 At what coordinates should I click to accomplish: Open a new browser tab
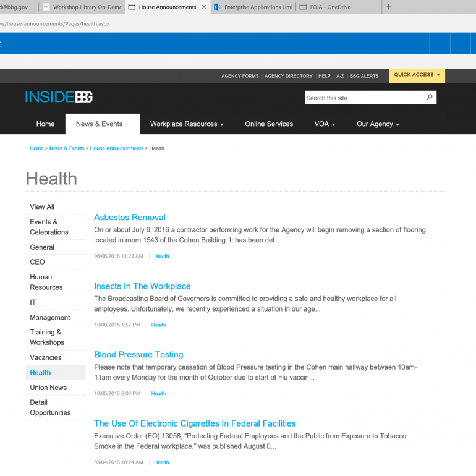pyautogui.click(x=388, y=7)
